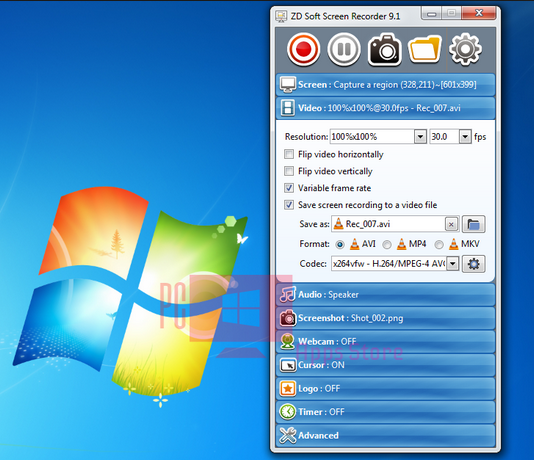Click the camera icon beside Screenshot section
Image resolution: width=534 pixels, height=460 pixels.
click(x=288, y=318)
